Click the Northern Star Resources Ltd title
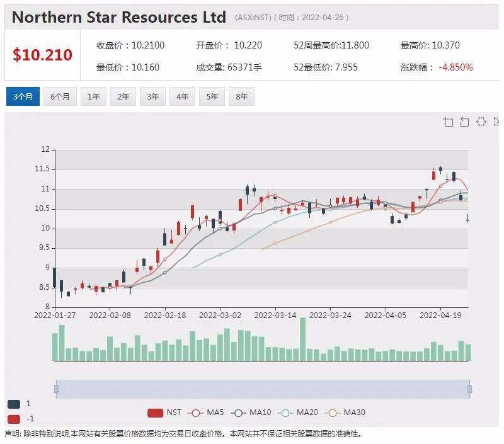Image resolution: width=504 pixels, height=444 pixels. click(x=118, y=18)
